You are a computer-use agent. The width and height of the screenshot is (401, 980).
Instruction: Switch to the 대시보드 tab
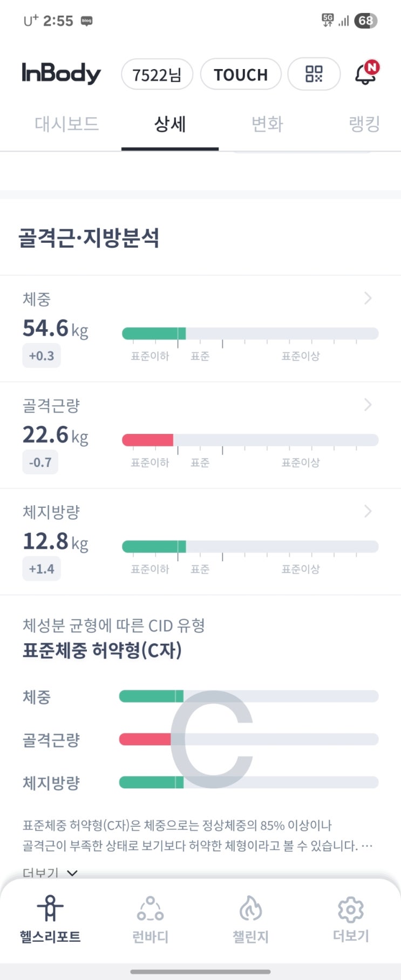coord(67,124)
